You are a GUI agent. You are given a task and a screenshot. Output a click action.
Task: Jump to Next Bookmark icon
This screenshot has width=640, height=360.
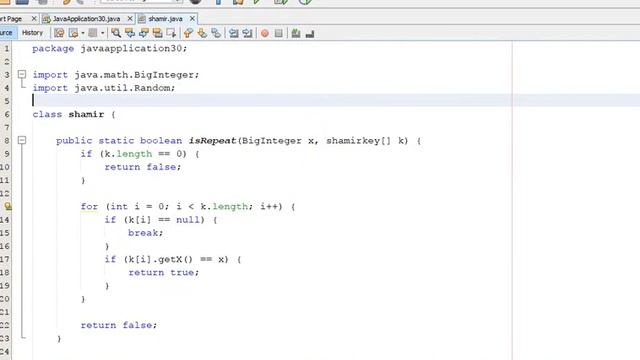pos(202,33)
